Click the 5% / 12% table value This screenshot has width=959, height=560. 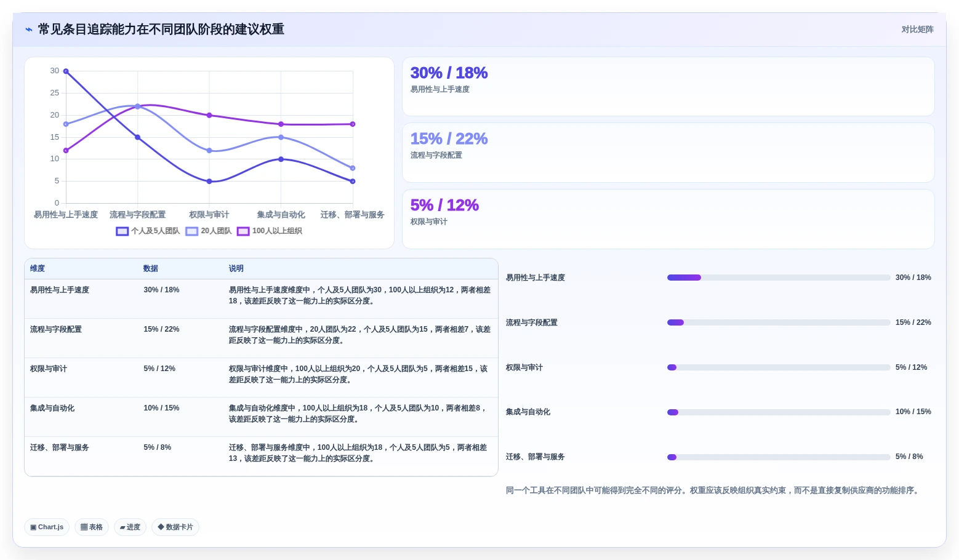point(159,369)
